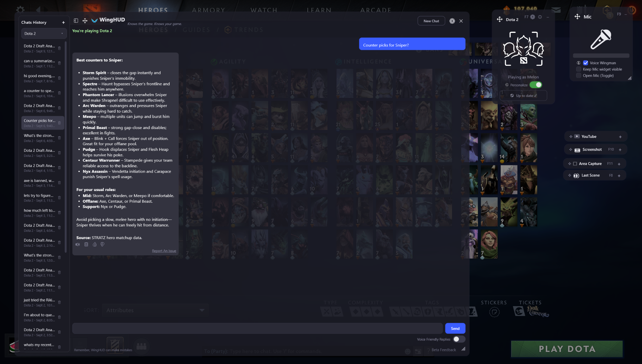
Task: Click the 'Report An Issue' link
Action: coord(164,251)
